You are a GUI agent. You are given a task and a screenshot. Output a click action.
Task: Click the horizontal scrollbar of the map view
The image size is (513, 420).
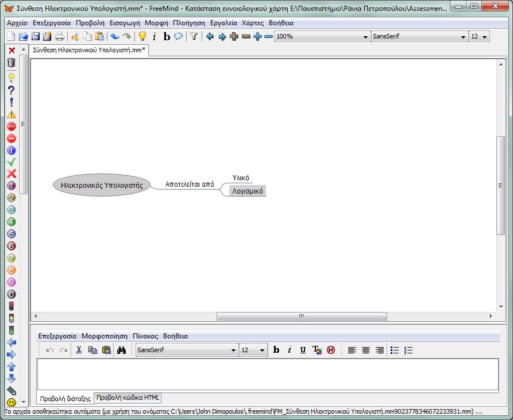coord(302,316)
